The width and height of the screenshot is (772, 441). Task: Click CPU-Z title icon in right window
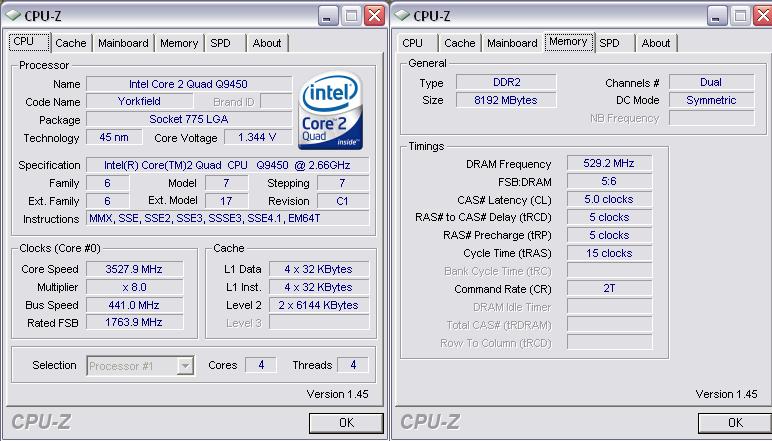[402, 15]
